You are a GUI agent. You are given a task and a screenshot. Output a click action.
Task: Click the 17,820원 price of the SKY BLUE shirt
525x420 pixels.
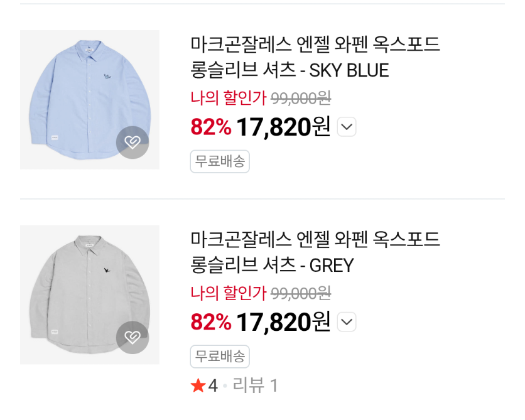(283, 127)
